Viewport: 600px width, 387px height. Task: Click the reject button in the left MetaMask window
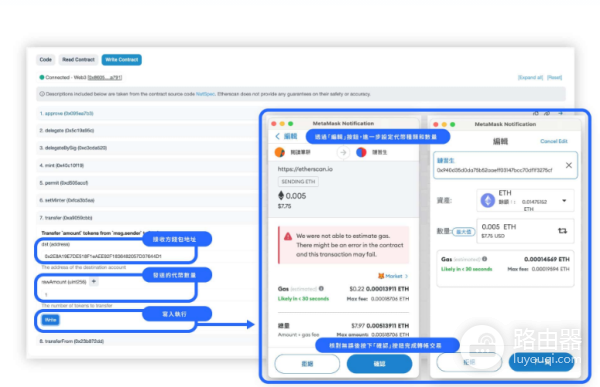pyautogui.click(x=307, y=364)
